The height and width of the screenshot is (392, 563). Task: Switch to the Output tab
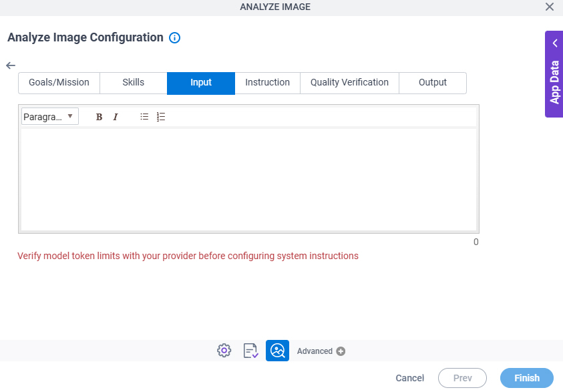[x=433, y=83]
